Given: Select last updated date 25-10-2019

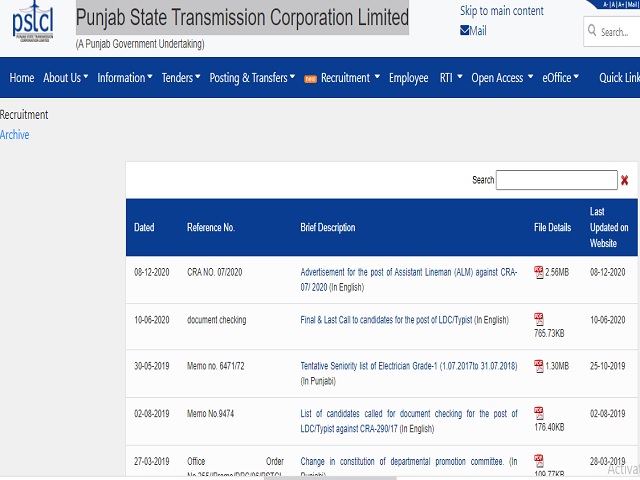Looking at the screenshot, I should 607,366.
